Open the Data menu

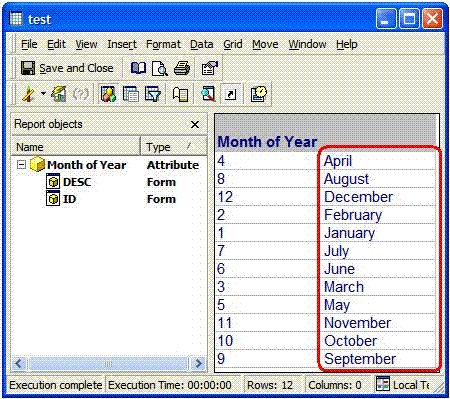point(202,44)
